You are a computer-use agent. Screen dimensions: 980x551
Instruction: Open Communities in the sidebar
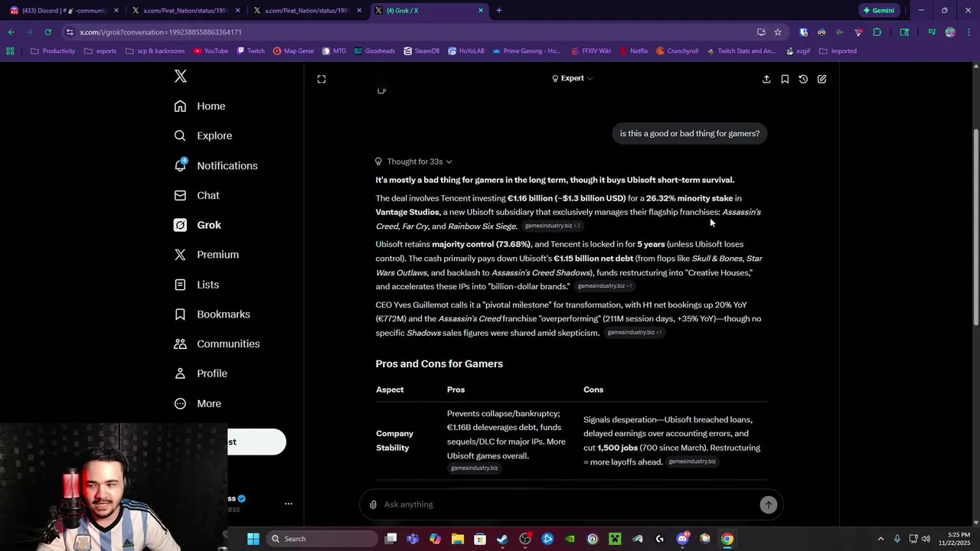pyautogui.click(x=217, y=344)
